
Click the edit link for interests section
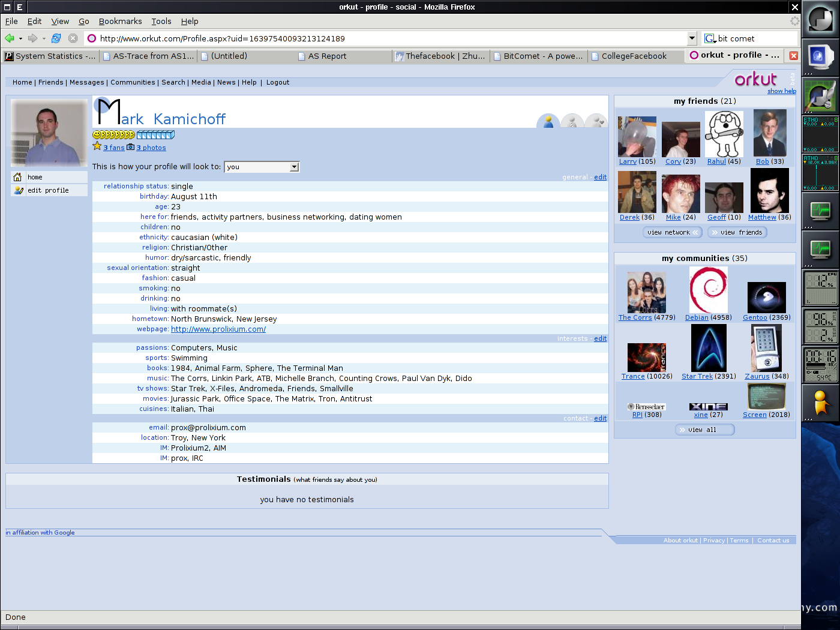tap(600, 338)
